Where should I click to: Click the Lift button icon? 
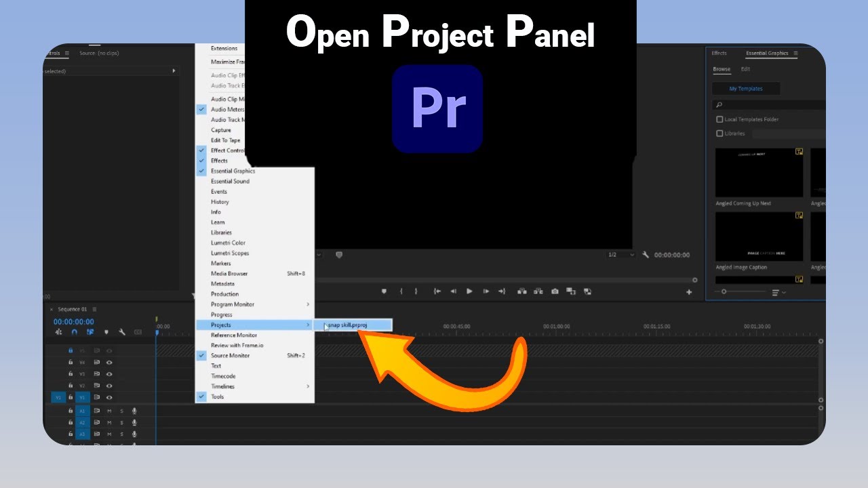click(x=522, y=291)
